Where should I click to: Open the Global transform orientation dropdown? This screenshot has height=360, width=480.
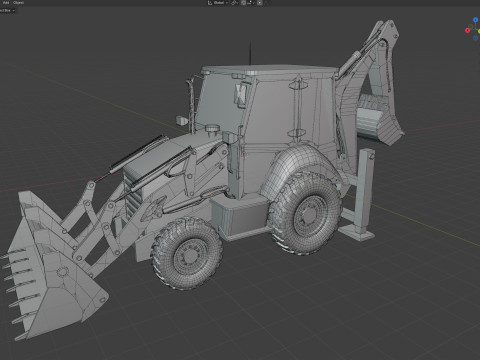218,3
